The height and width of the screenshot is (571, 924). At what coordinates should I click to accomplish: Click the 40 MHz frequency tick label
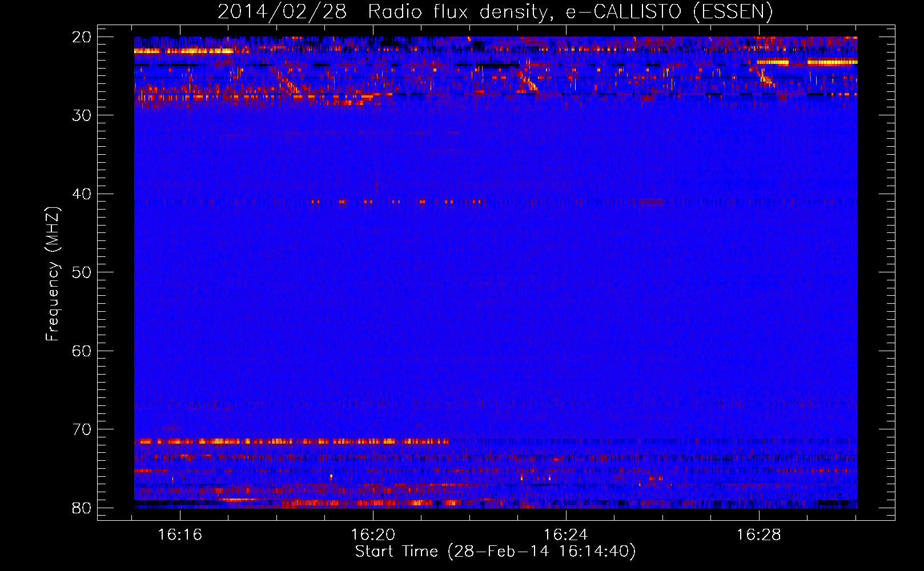point(82,194)
